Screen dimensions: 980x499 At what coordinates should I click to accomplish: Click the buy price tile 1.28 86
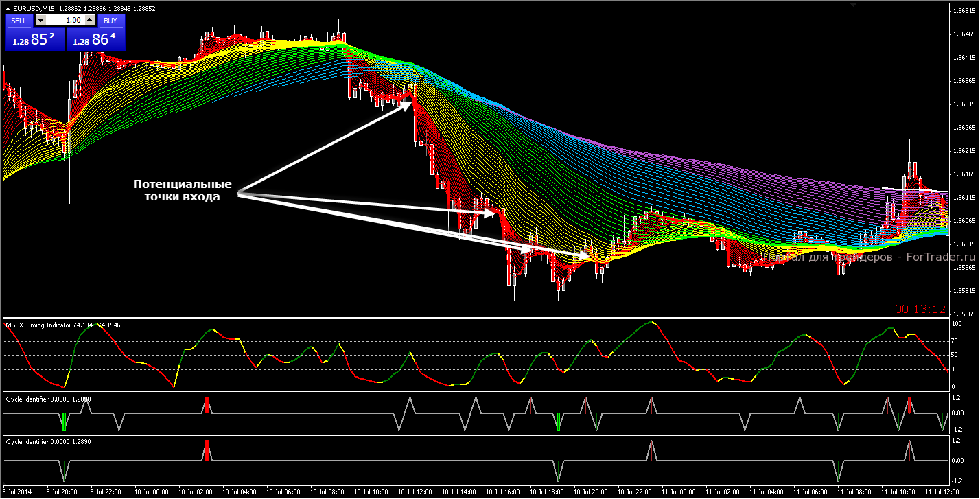(96, 39)
